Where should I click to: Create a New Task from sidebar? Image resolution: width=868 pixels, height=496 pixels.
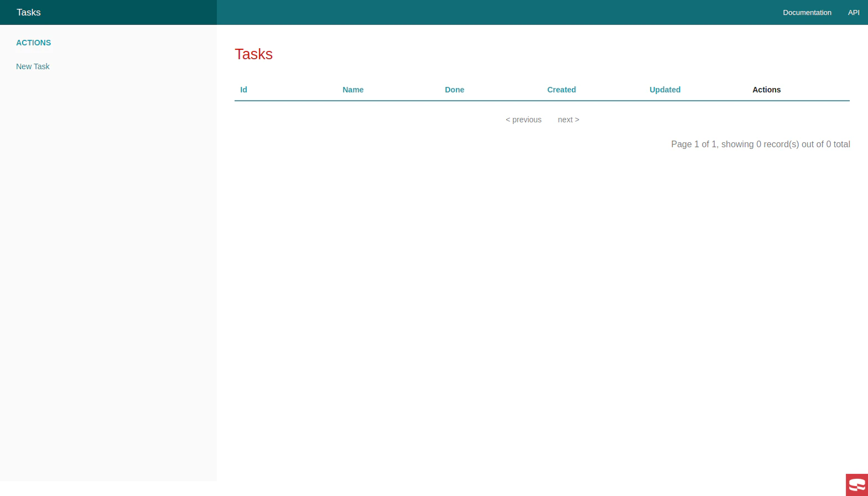pos(33,66)
